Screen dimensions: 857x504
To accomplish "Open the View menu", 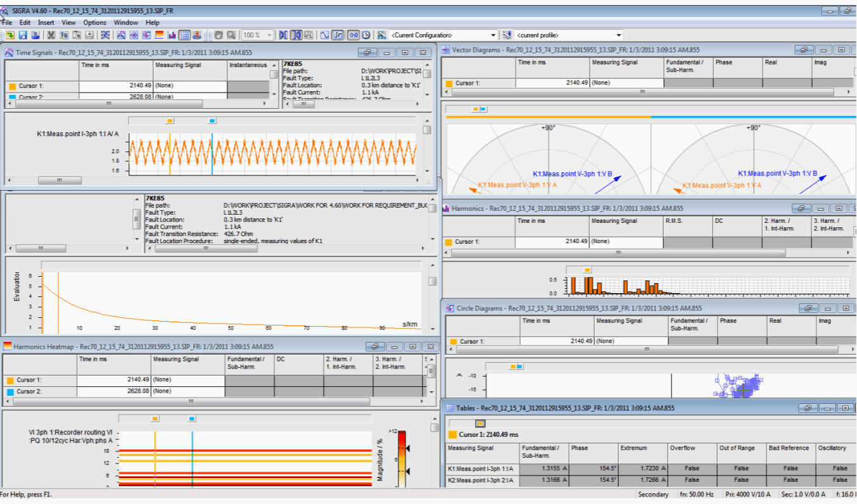I will pyautogui.click(x=68, y=22).
